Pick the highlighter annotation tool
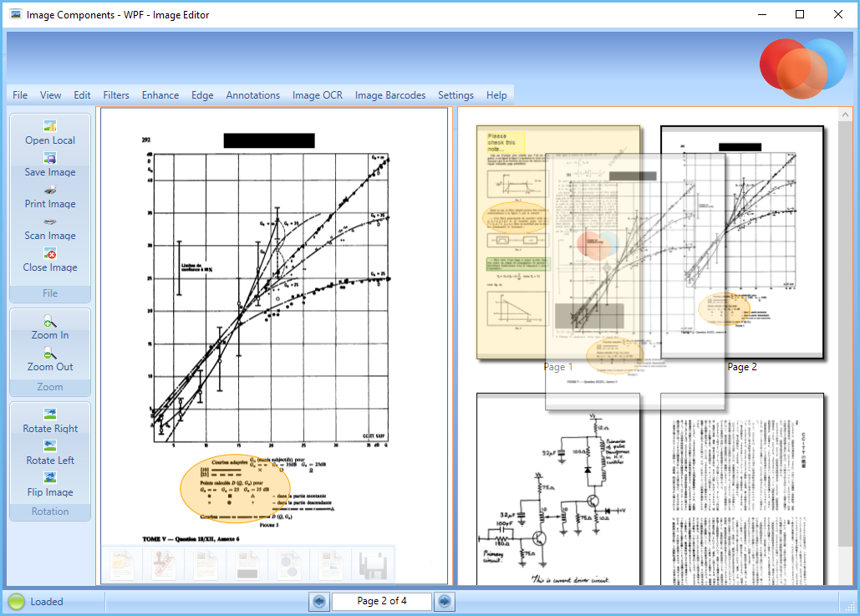This screenshot has width=860, height=616. tap(206, 565)
